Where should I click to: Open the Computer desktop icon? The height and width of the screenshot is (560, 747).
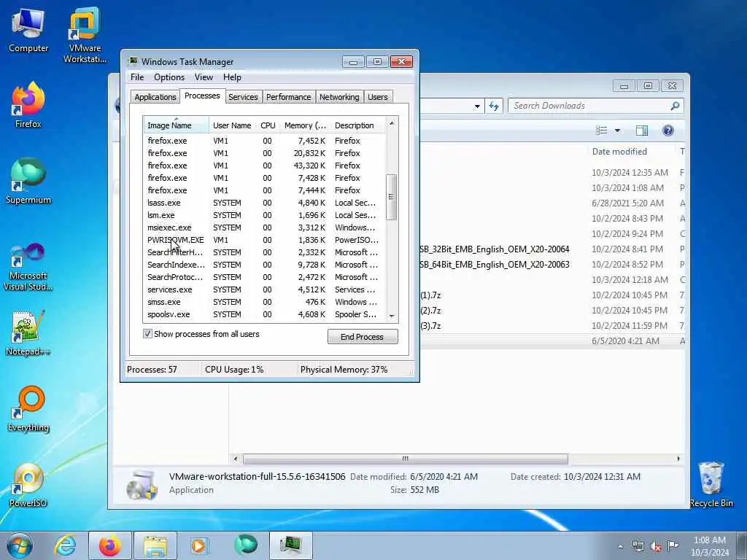(x=28, y=31)
